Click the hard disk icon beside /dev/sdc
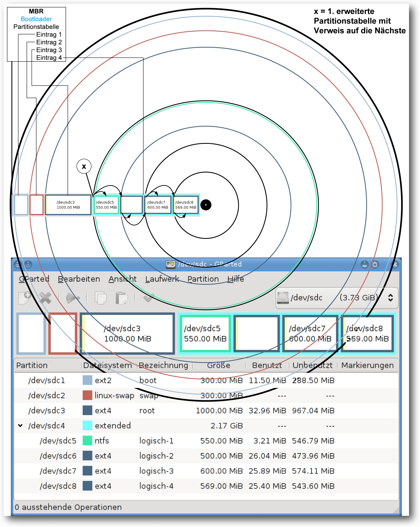 283,297
